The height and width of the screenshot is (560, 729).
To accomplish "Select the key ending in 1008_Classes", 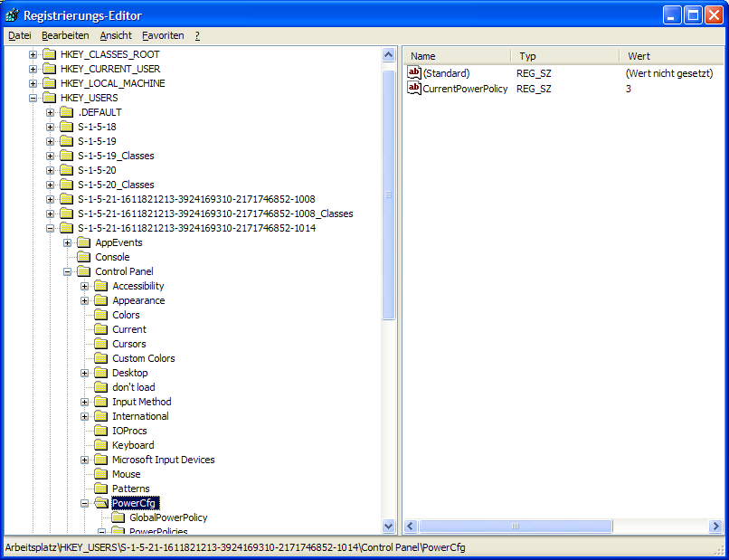I will (x=215, y=214).
